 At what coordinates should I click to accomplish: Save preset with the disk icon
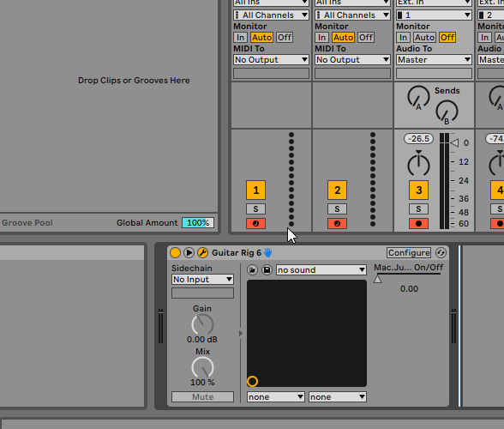point(267,269)
